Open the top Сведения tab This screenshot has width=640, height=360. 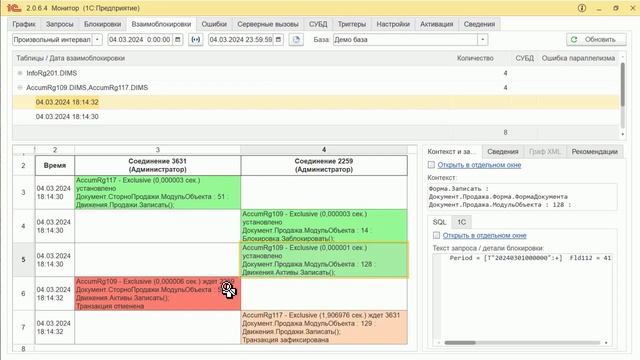[479, 24]
